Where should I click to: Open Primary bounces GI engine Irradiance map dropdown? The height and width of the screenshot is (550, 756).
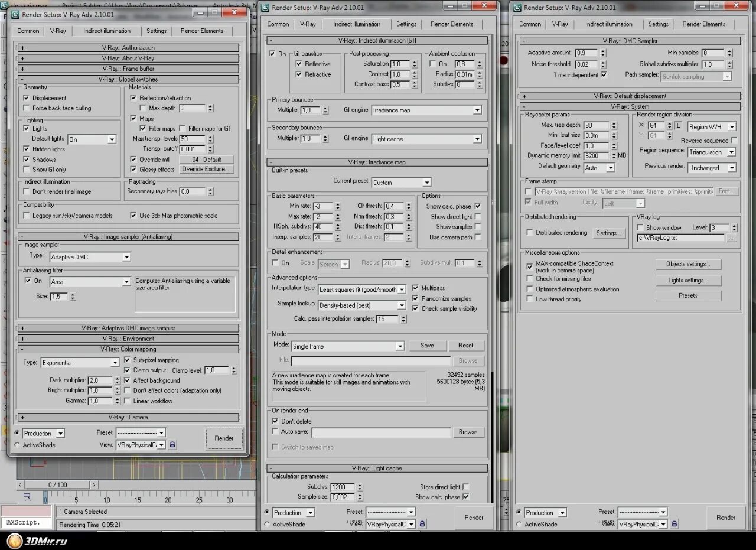(426, 110)
